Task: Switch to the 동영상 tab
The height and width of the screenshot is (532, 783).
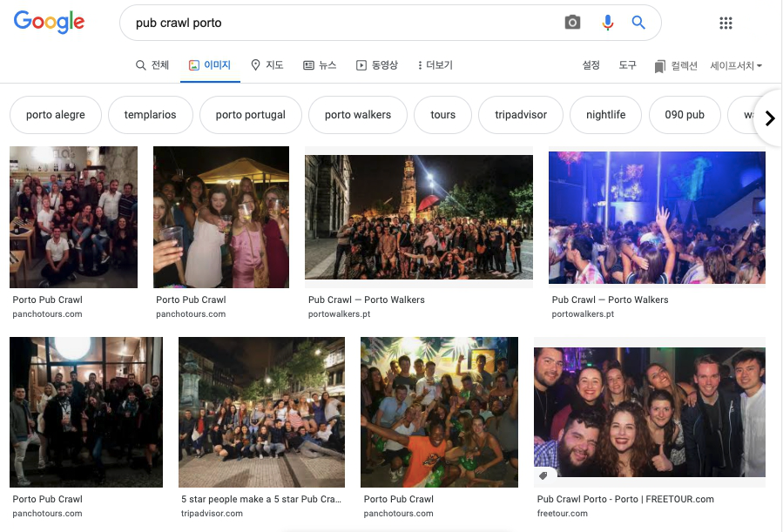Action: (x=377, y=65)
